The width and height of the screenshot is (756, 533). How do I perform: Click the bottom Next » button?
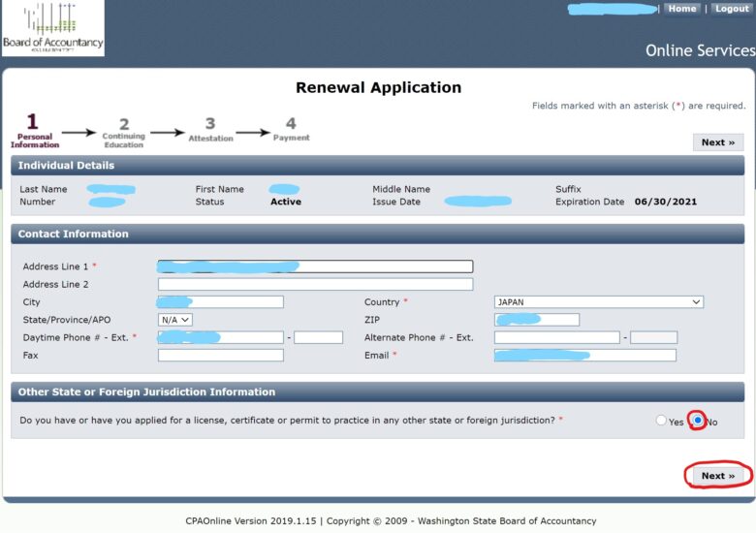(x=718, y=476)
